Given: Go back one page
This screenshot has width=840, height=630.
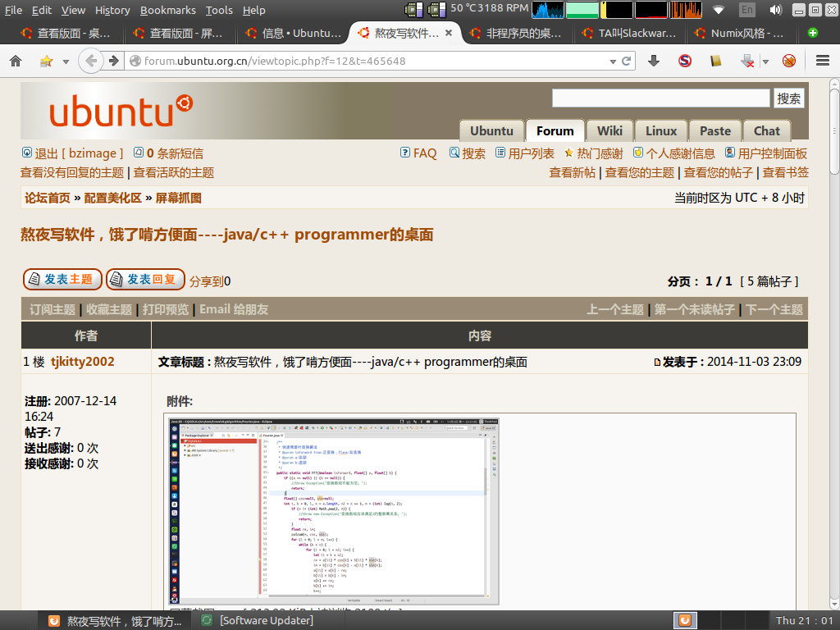Looking at the screenshot, I should tap(90, 61).
